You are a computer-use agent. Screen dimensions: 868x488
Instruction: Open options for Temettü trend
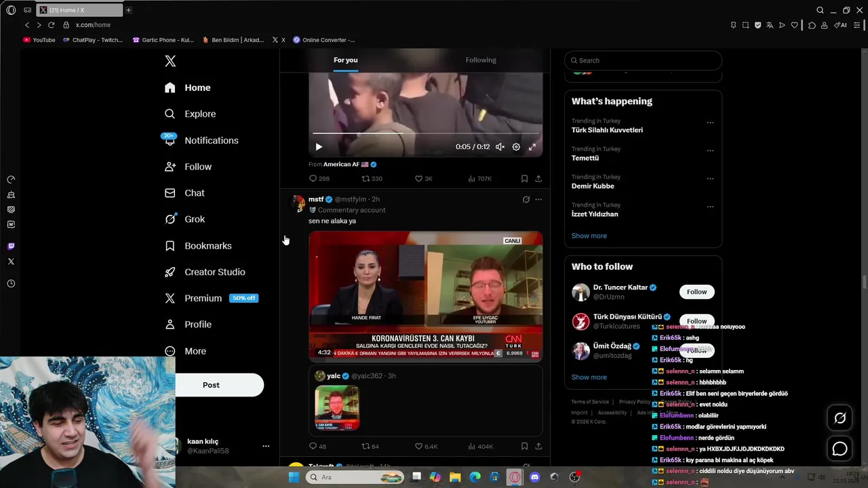pyautogui.click(x=710, y=150)
